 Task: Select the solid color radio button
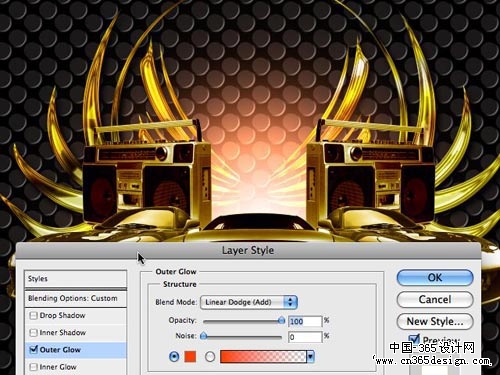click(174, 357)
